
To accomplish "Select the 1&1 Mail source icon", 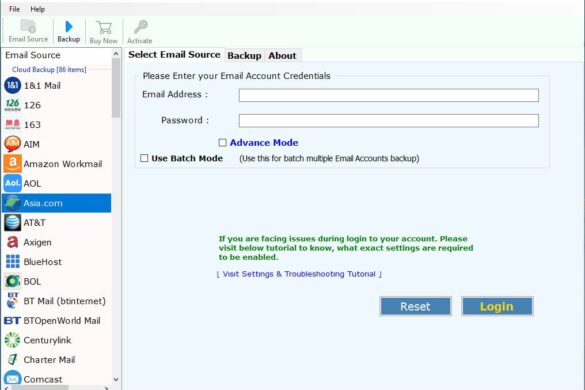I will tap(12, 85).
